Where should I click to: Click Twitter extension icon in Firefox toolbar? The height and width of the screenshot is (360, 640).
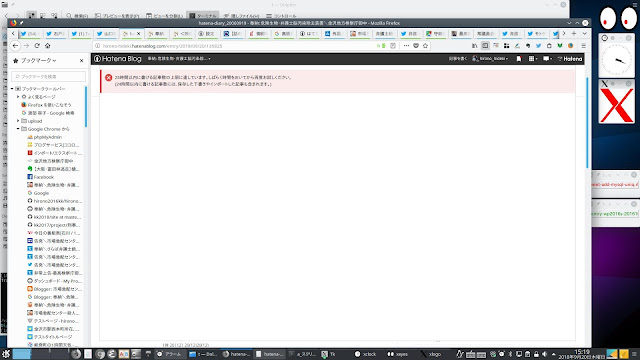click(x=538, y=46)
